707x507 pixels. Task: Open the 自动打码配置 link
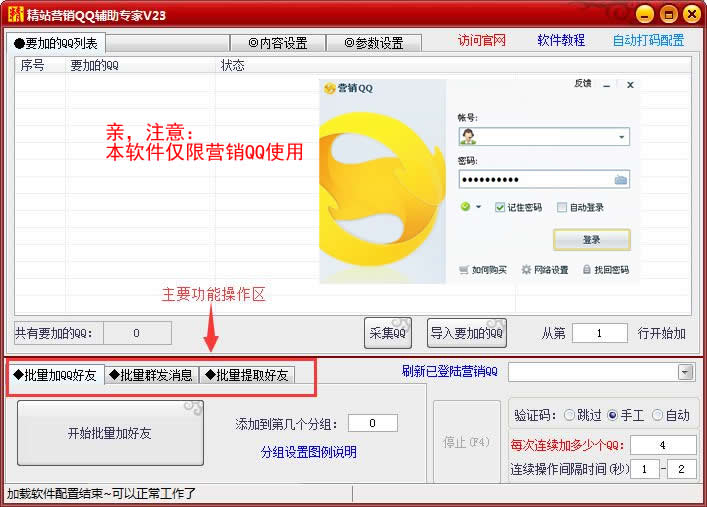coord(648,41)
